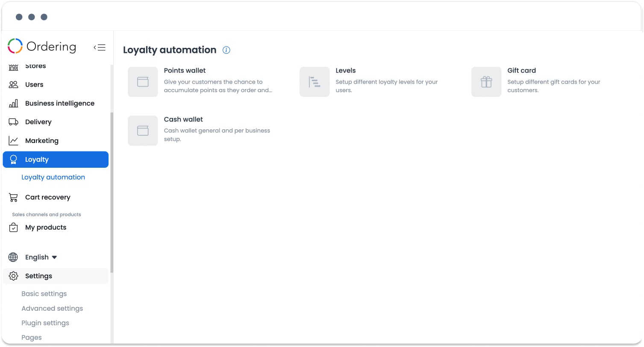Click the sidebar vertical scrollbar
644x347 pixels.
[112, 192]
